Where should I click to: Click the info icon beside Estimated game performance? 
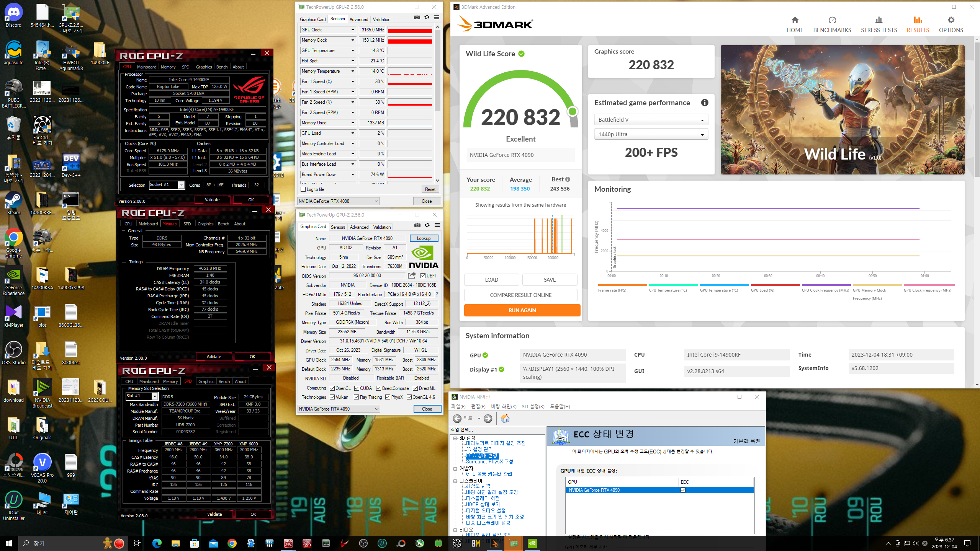(x=704, y=103)
